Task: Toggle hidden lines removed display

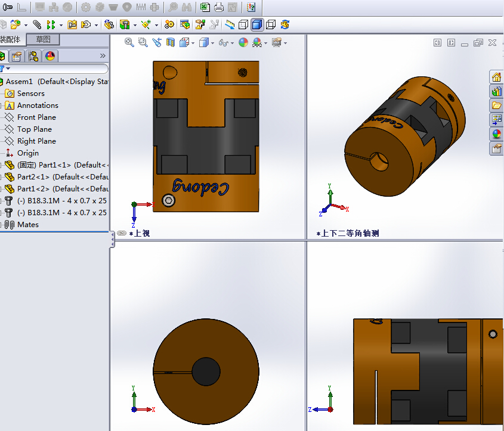Action: [x=243, y=24]
